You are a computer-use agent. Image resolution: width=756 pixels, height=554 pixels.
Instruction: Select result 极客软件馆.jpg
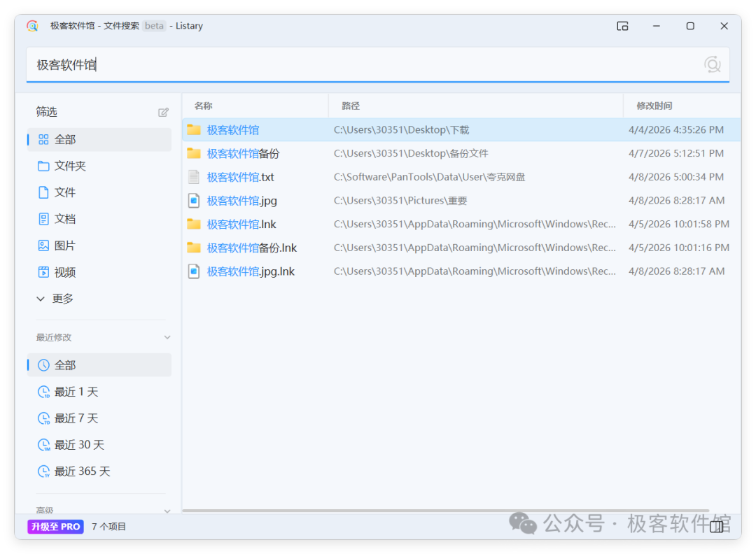point(242,201)
